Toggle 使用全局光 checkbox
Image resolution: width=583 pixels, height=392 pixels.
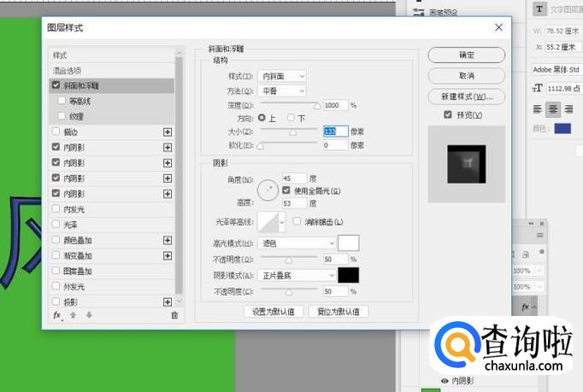(286, 190)
